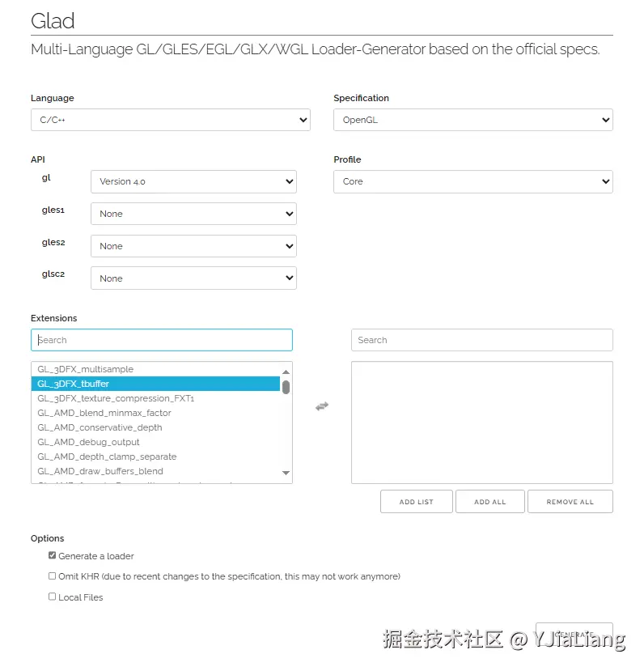Select GL_3DFX_tbuffer in the extensions list

[x=155, y=384]
